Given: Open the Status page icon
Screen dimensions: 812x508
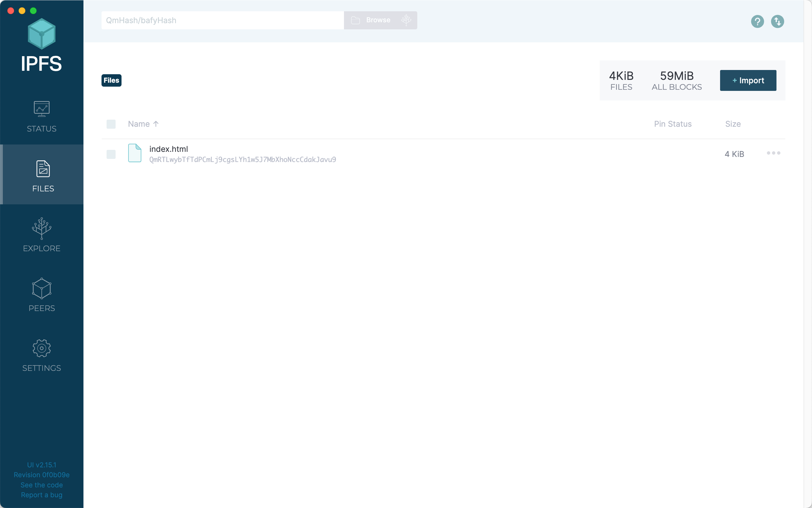Looking at the screenshot, I should [42, 109].
